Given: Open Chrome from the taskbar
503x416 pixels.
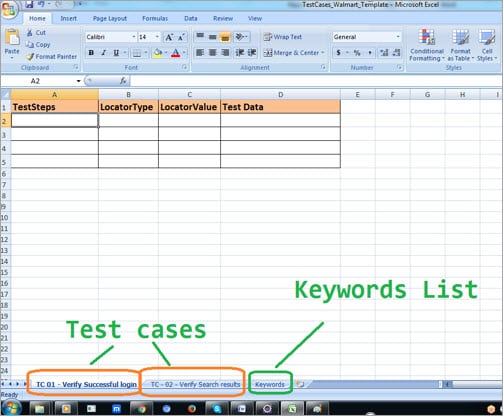Looking at the screenshot, I should click(142, 408).
